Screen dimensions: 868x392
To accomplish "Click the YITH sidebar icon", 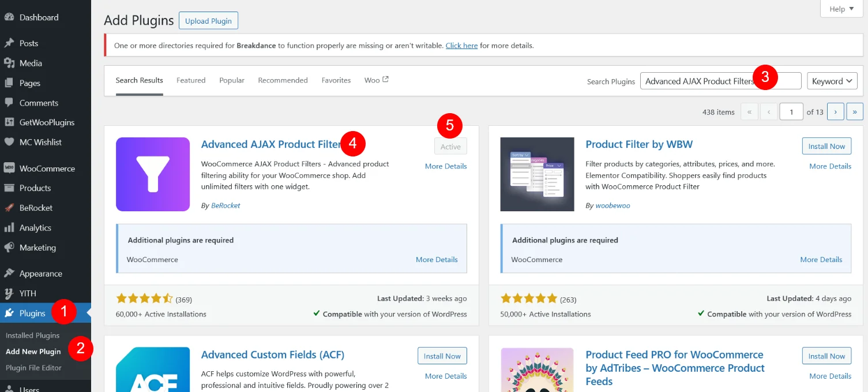I will point(9,293).
